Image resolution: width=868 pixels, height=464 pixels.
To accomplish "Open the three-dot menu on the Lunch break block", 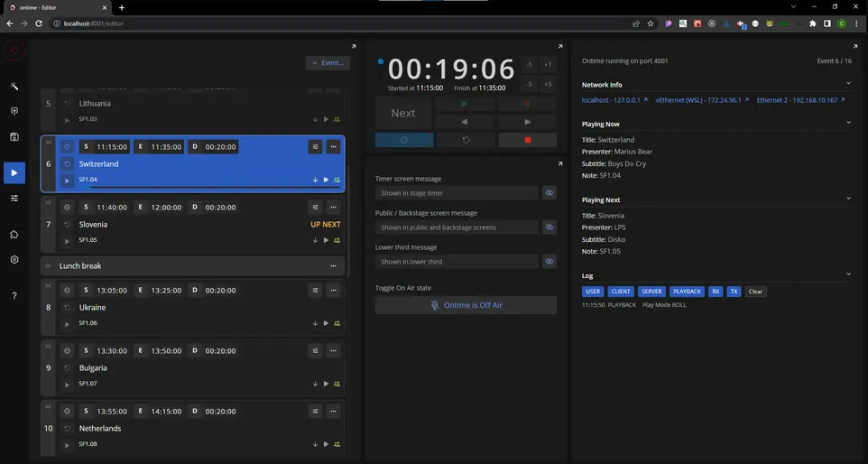I will click(x=333, y=266).
